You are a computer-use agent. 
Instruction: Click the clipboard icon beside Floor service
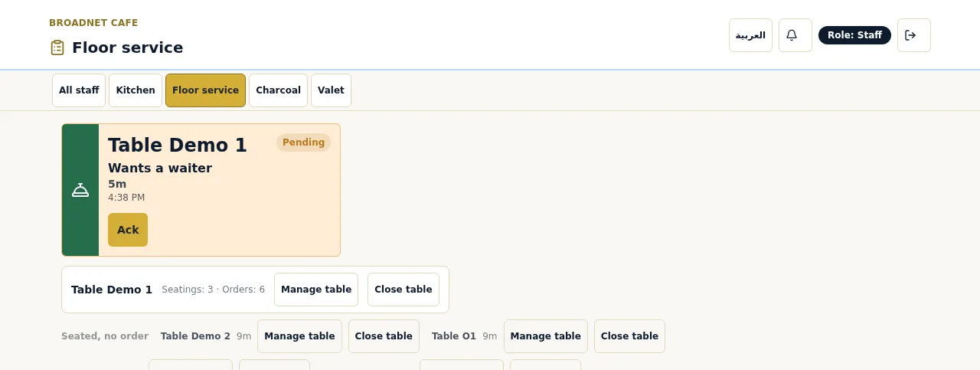[x=57, y=47]
